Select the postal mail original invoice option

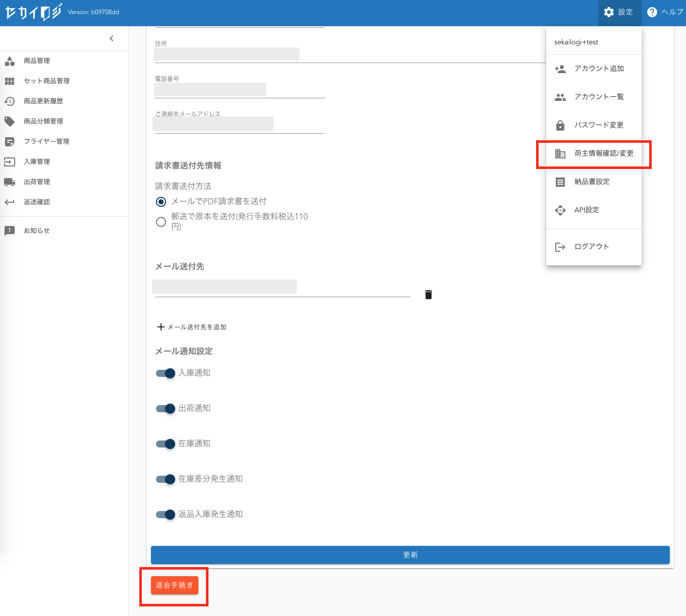(161, 222)
